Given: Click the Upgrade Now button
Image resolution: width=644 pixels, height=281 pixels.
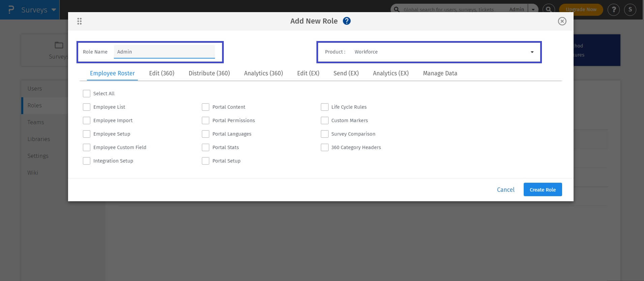Looking at the screenshot, I should click(581, 9).
